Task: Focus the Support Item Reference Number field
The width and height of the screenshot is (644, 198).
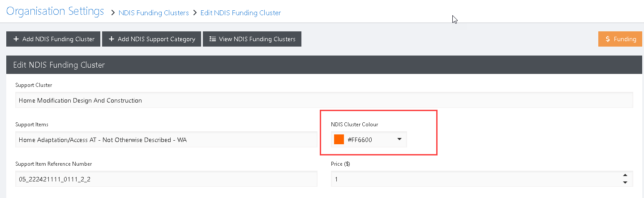Action: [x=166, y=179]
